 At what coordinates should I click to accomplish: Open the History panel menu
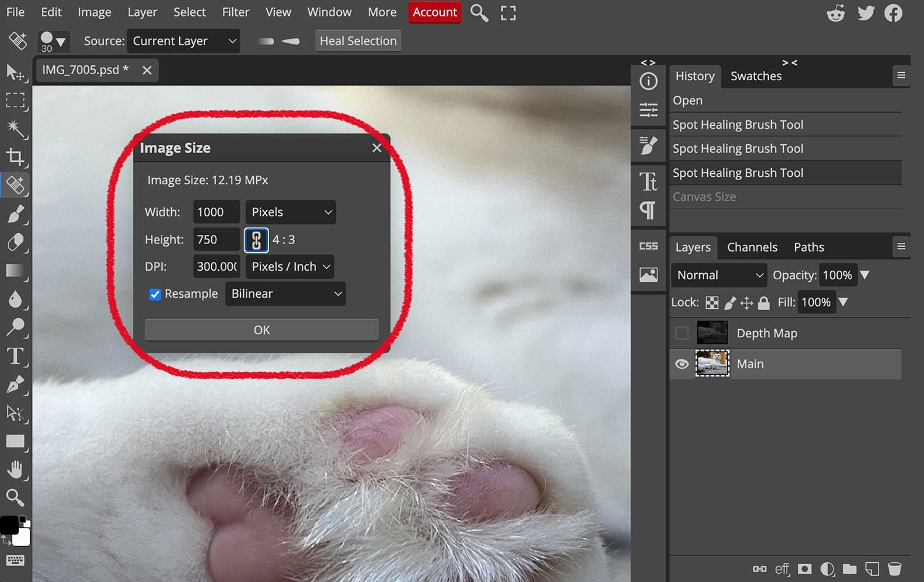(901, 75)
